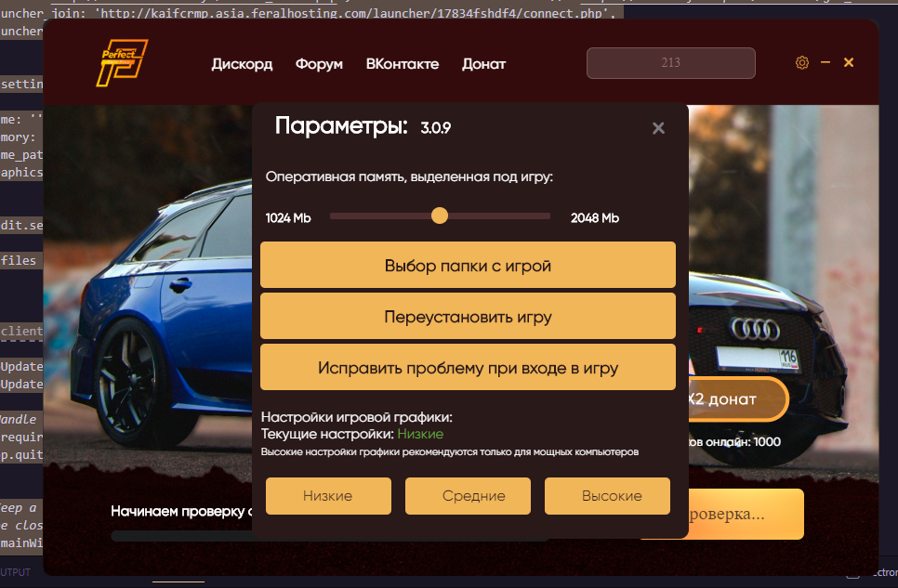This screenshot has height=588, width=898.
Task: Go to Форум in the top navigation
Action: [319, 64]
